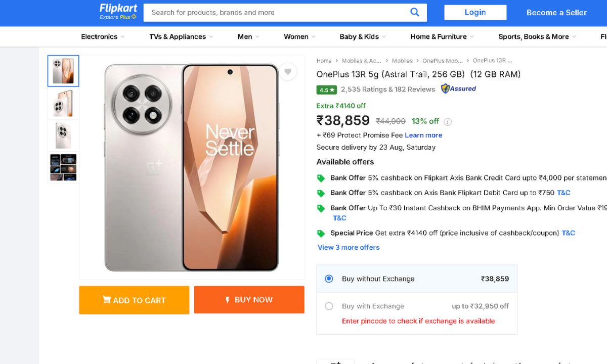Click the search magnifier icon
This screenshot has width=607, height=364.
click(415, 13)
